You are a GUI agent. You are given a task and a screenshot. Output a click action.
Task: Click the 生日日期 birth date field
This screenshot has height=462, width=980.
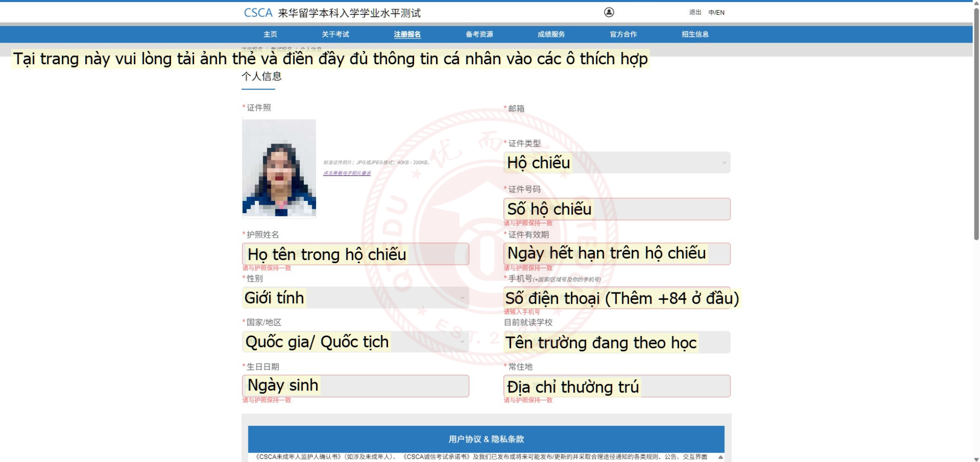click(355, 386)
